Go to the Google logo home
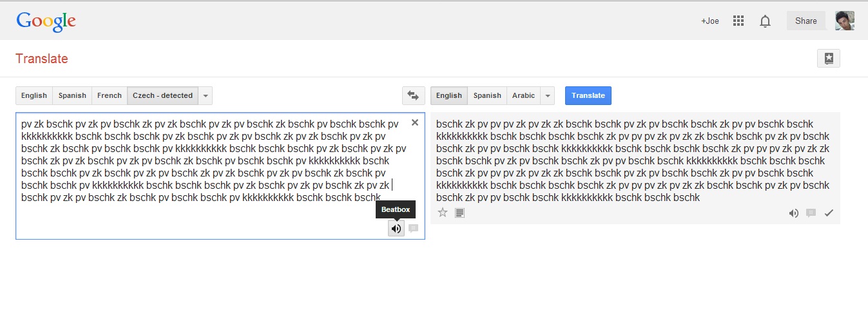The width and height of the screenshot is (868, 326). click(x=46, y=21)
